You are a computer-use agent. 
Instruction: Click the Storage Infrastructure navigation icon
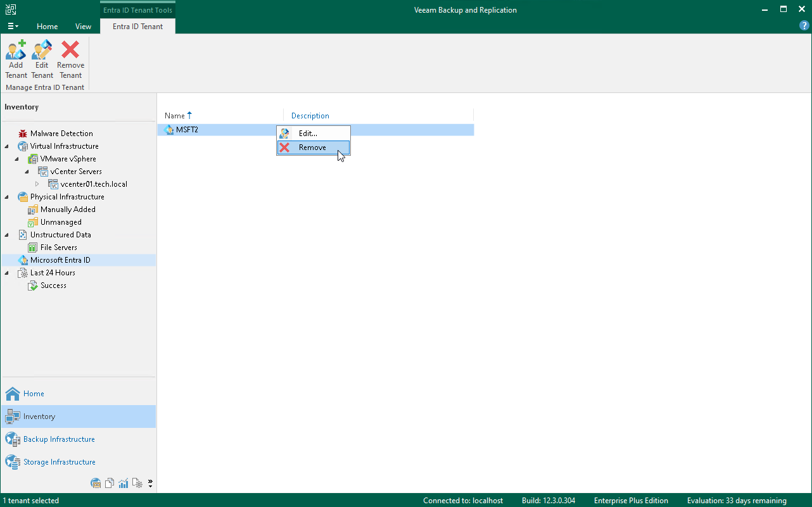(x=13, y=462)
